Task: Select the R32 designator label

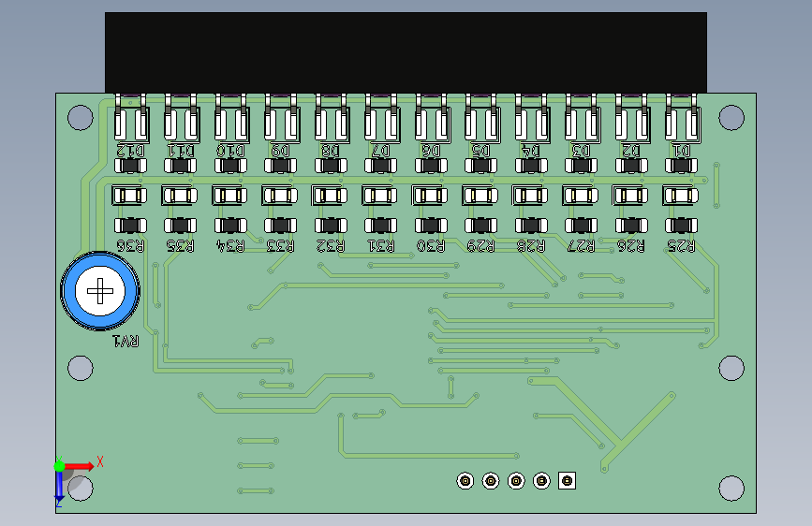Action: pyautogui.click(x=331, y=246)
